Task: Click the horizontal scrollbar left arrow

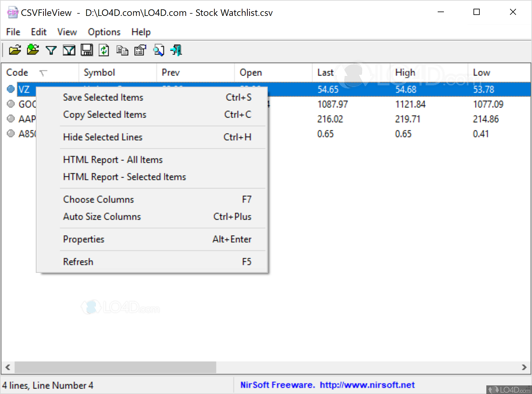Action: pyautogui.click(x=8, y=367)
